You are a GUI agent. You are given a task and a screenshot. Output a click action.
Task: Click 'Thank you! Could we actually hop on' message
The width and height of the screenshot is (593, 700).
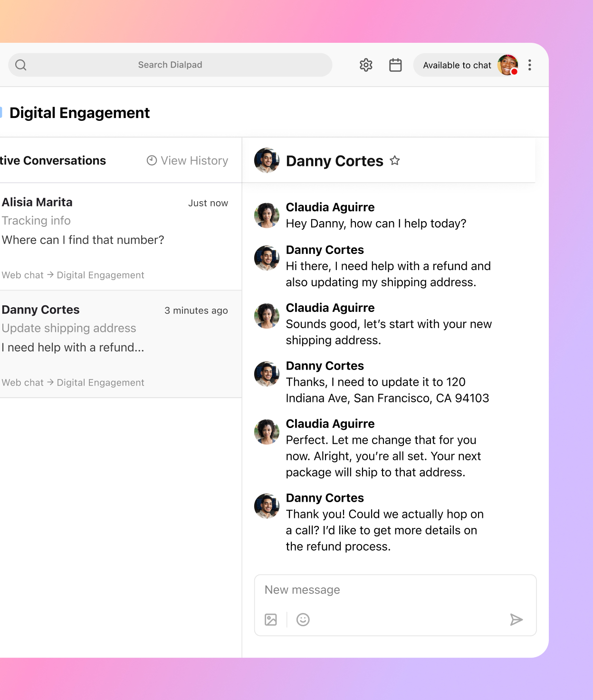click(x=385, y=530)
